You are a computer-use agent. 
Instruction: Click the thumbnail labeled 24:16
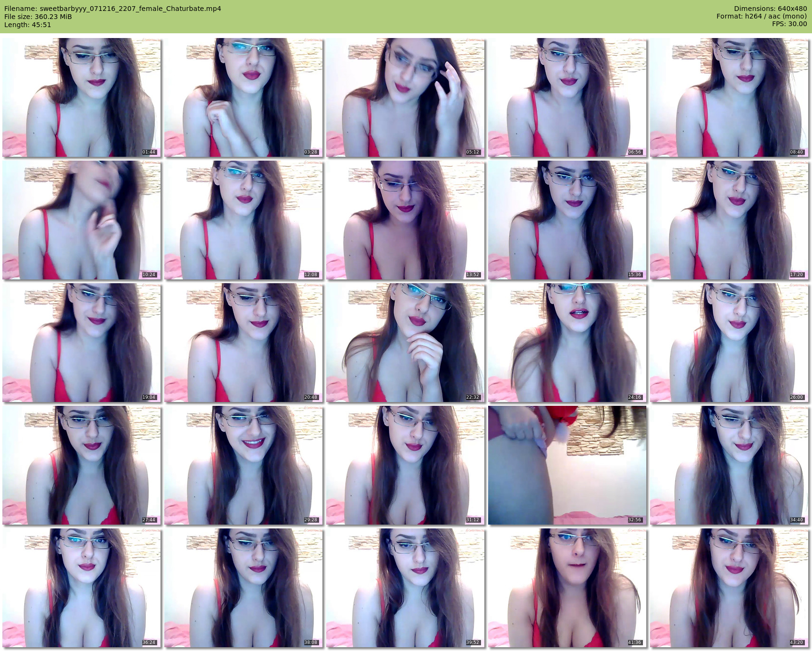(x=567, y=343)
